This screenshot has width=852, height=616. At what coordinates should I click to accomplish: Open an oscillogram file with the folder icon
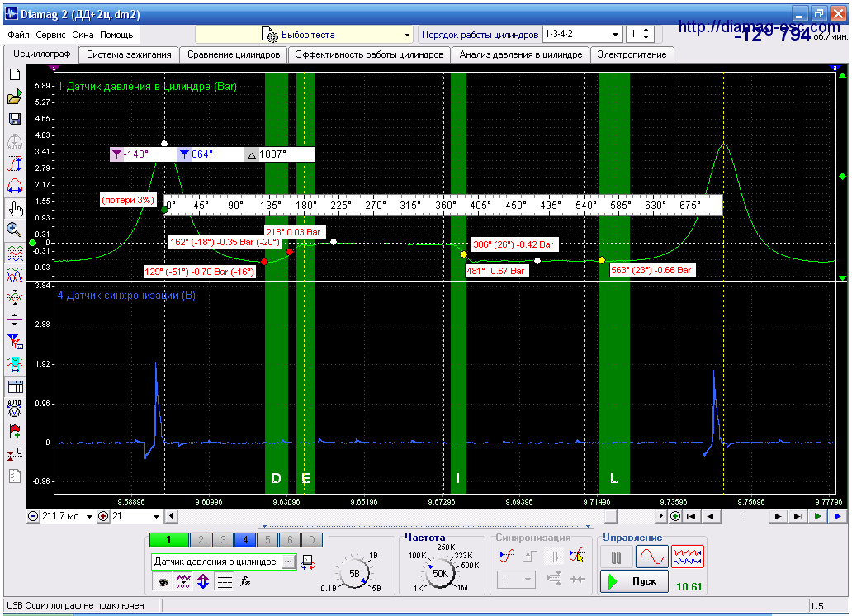point(15,97)
